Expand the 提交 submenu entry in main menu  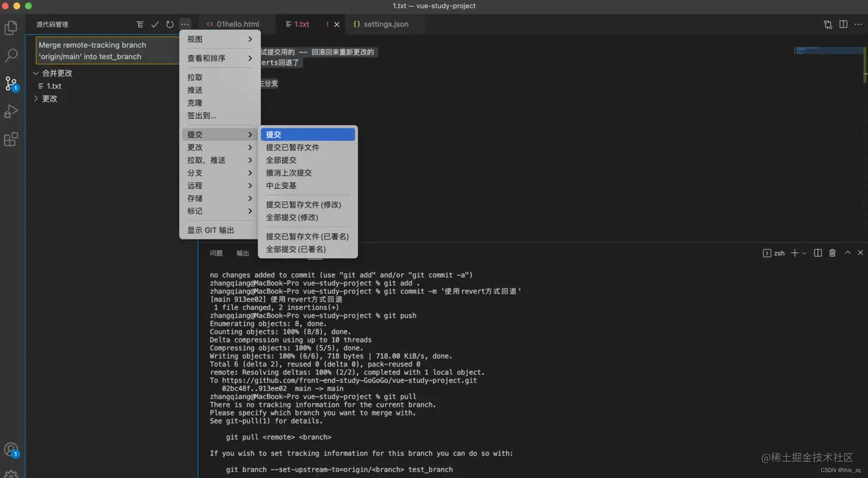click(220, 134)
